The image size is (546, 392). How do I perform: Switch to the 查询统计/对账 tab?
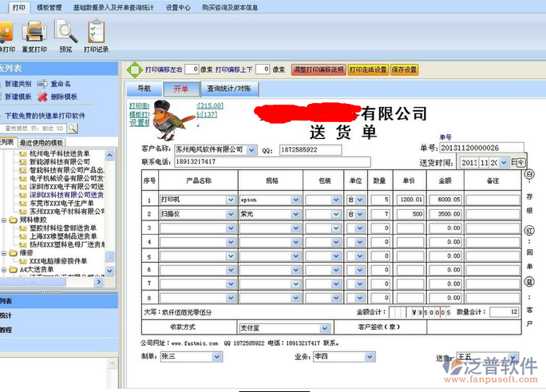[x=229, y=89]
